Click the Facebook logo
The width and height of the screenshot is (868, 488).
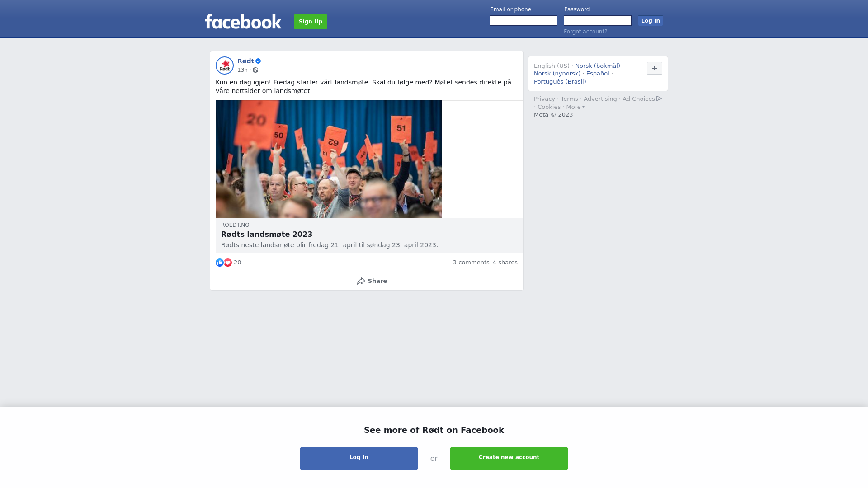click(x=243, y=21)
